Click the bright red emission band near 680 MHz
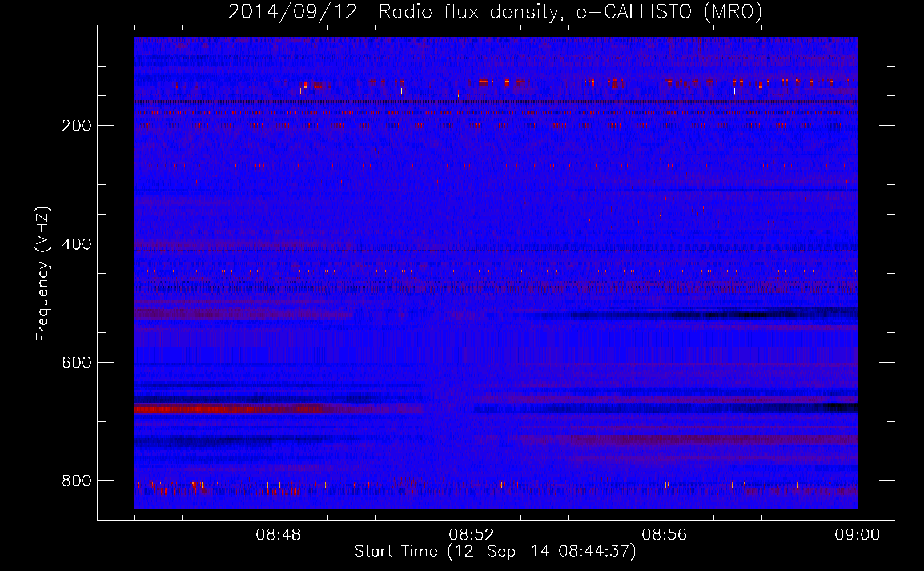 pos(228,409)
